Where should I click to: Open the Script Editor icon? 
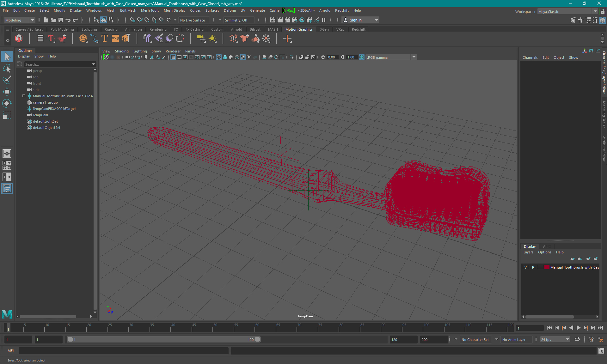coord(601,351)
